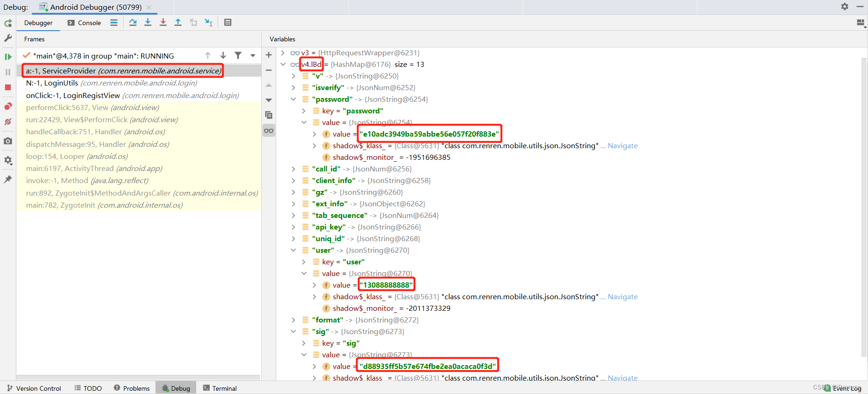Expand the "api_key" entry

coord(293,227)
